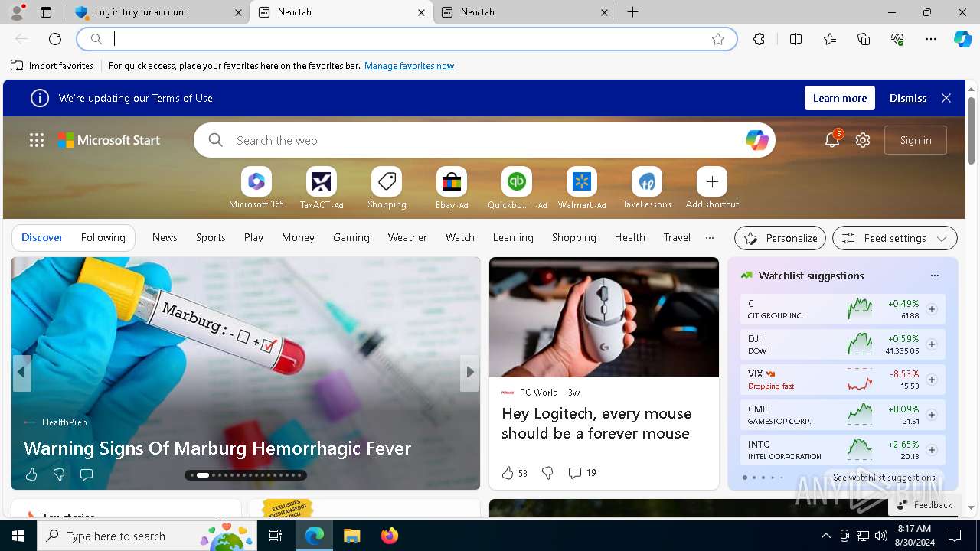Expand more feed categories ellipsis

tap(710, 237)
